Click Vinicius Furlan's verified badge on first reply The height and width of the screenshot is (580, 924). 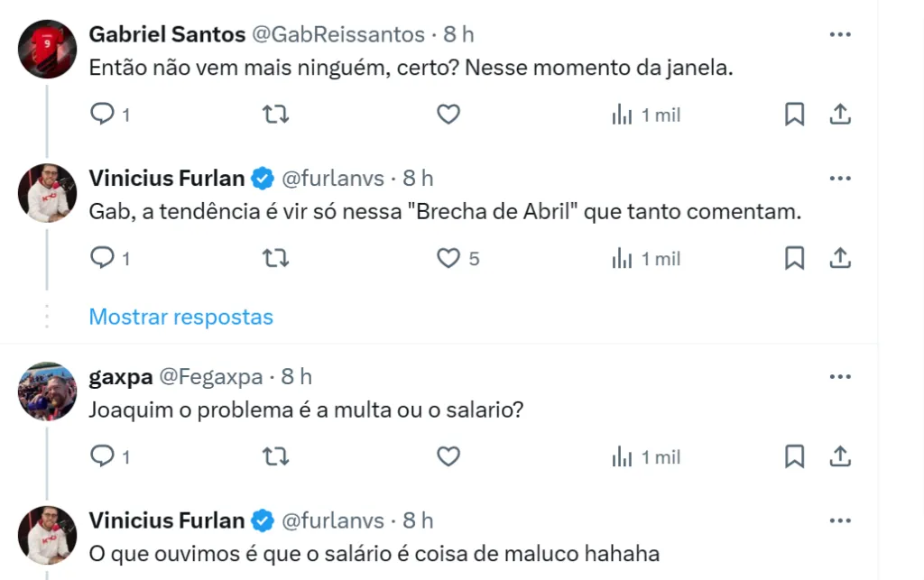(263, 179)
